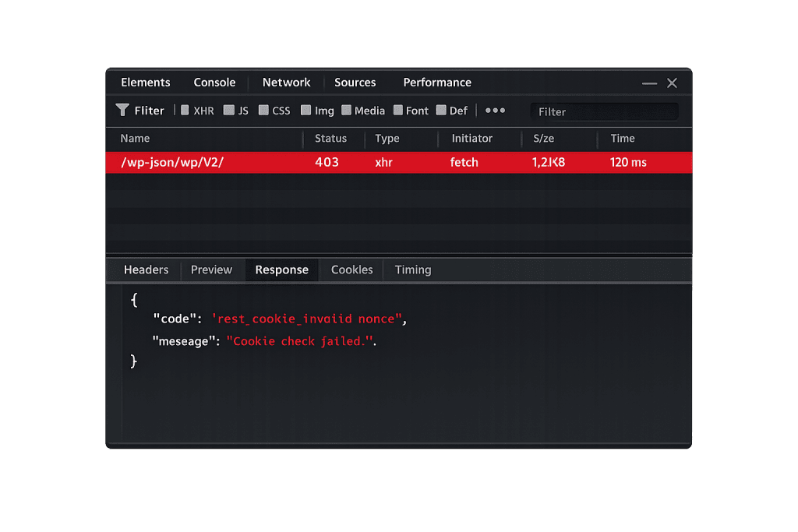
Task: Sort by the Initiator column header
Action: pos(471,139)
